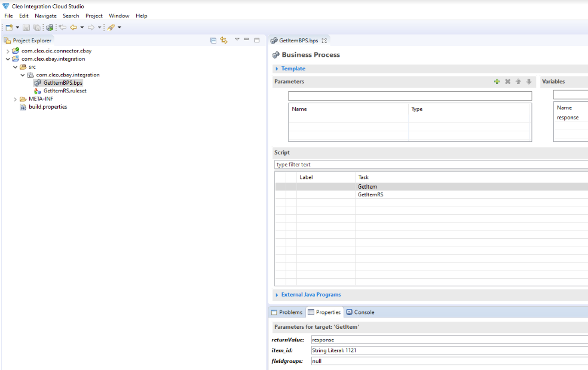Select the META-INF folder
The width and height of the screenshot is (588, 370).
(x=41, y=99)
